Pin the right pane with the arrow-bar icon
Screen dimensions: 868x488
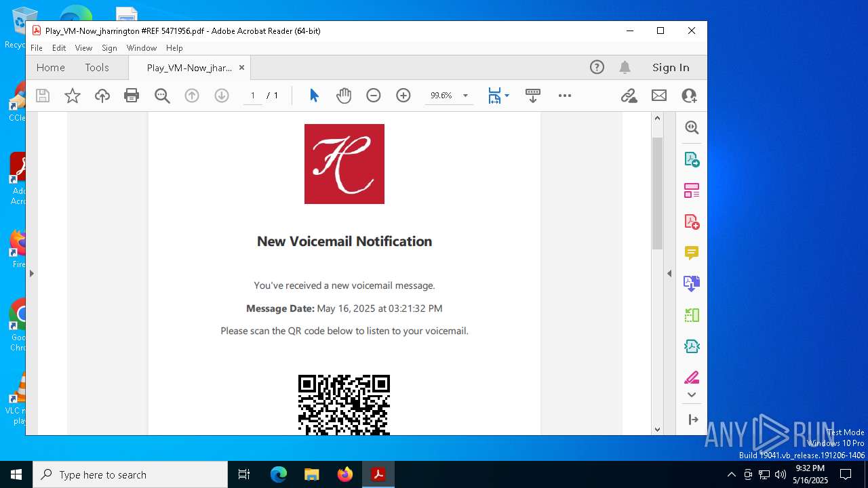[x=693, y=420]
